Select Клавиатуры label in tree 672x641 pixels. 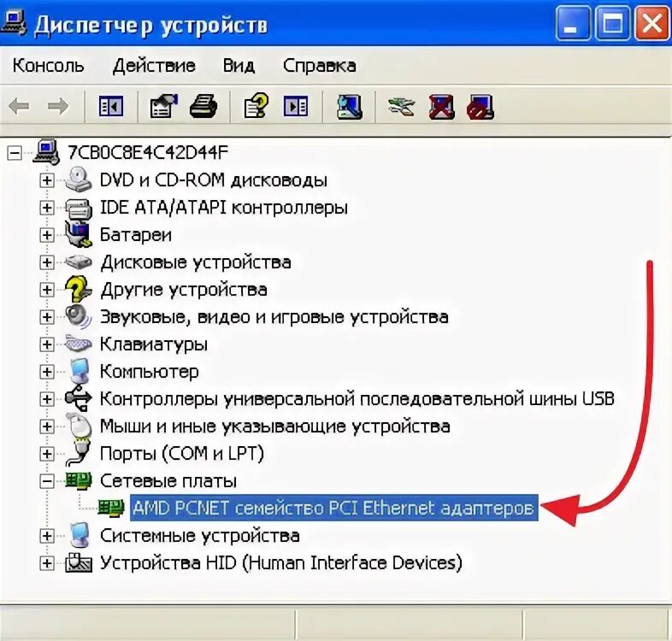pos(153,345)
